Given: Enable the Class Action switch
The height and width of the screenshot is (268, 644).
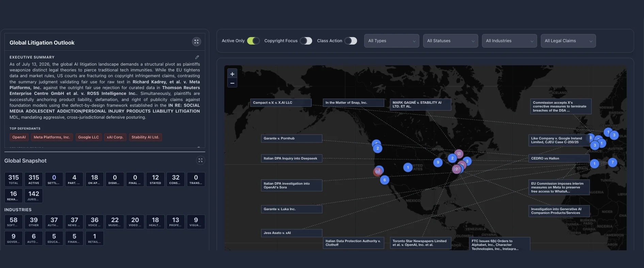Looking at the screenshot, I should coord(351,41).
